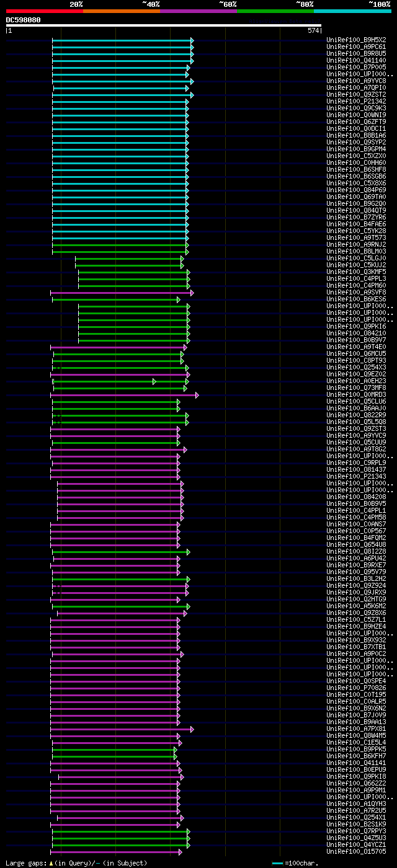
Task: Click hit label UniRef100_C5KUJ2
Action: click(x=356, y=265)
